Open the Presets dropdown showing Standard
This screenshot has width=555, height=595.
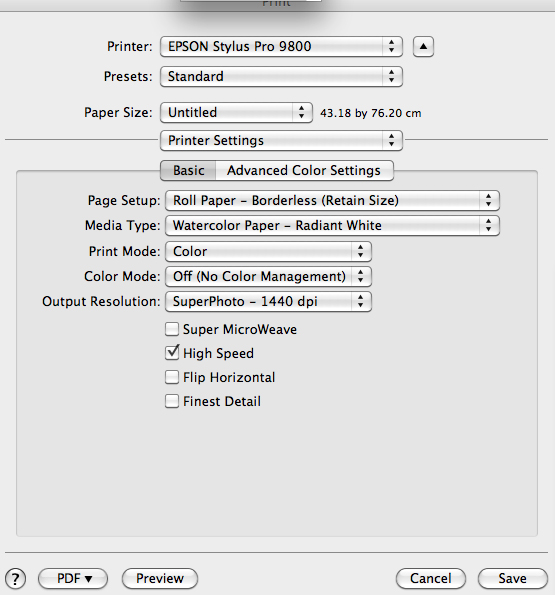point(281,77)
